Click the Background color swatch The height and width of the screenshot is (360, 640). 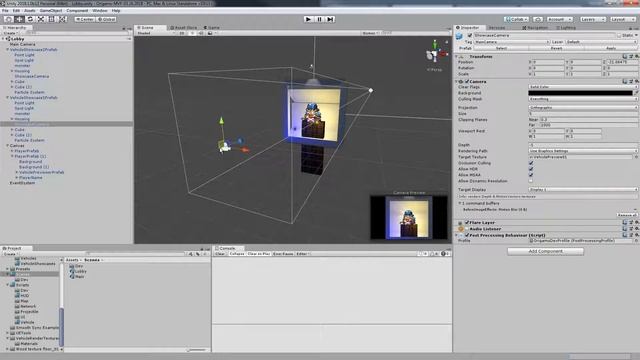click(580, 93)
